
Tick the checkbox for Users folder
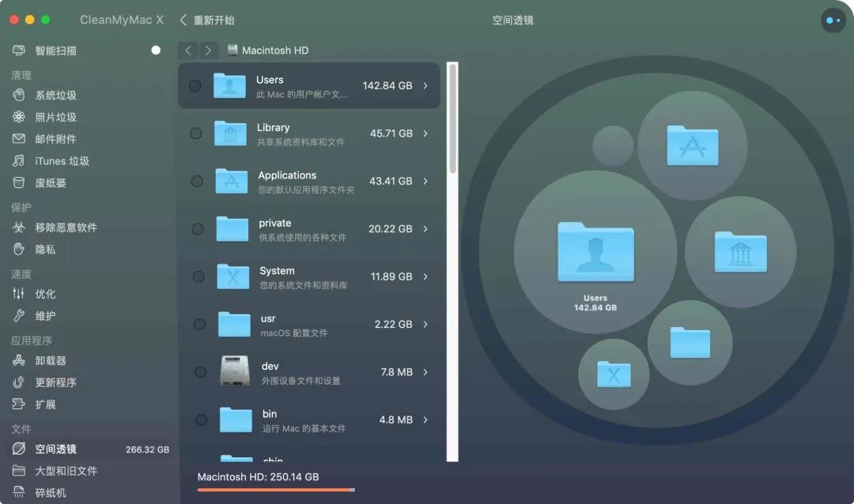[x=195, y=85]
